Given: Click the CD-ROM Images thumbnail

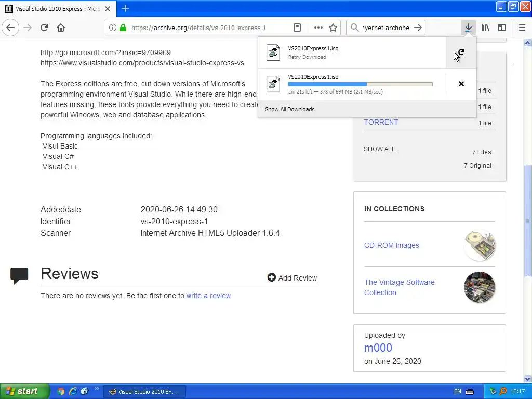Looking at the screenshot, I should tap(480, 245).
